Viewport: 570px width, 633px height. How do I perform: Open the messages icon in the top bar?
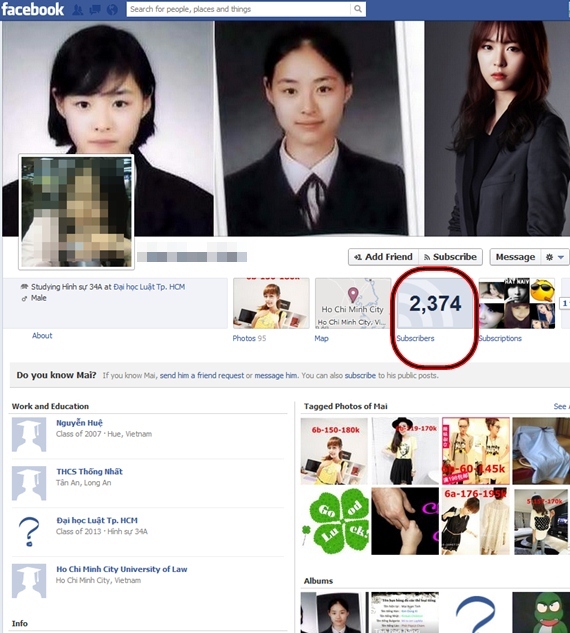(x=95, y=10)
